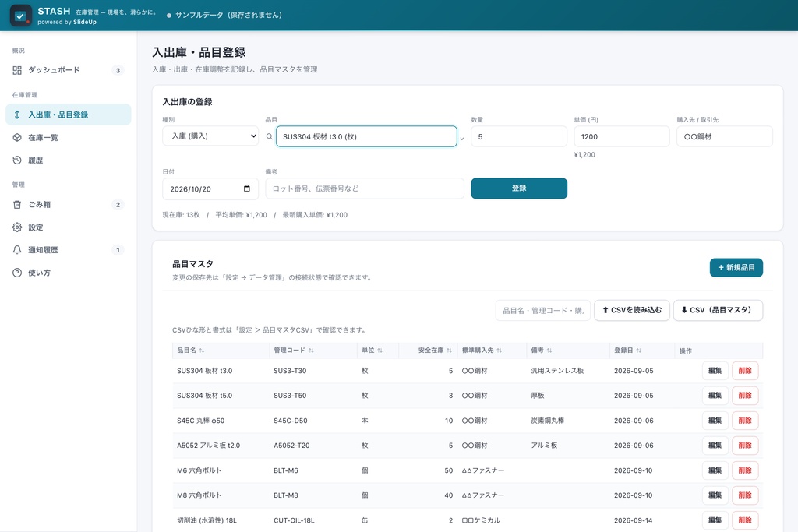Open 通知履歴 in the sidebar
This screenshot has height=532, width=798.
[x=69, y=250]
